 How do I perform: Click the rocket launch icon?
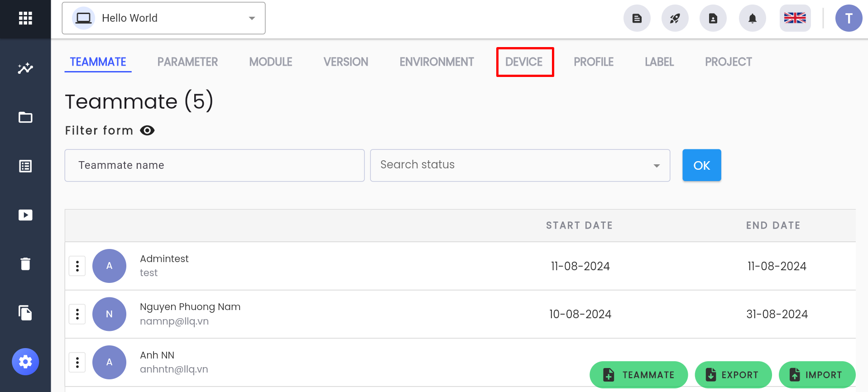[675, 18]
